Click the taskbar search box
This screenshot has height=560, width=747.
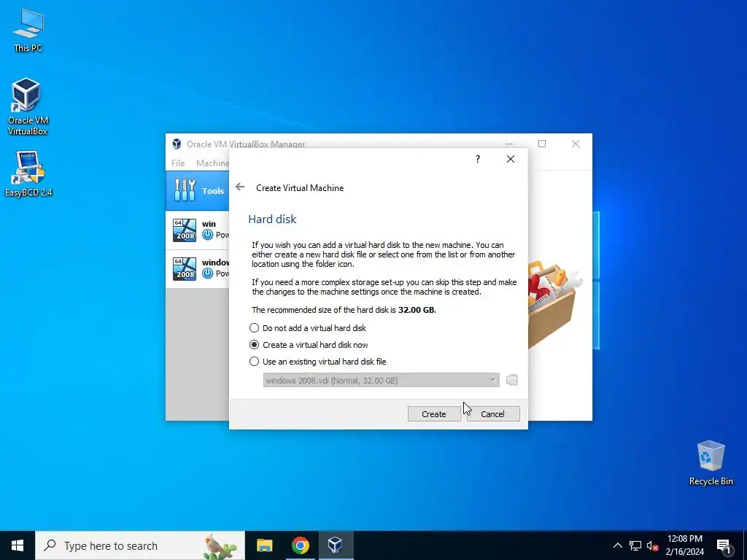pyautogui.click(x=140, y=545)
